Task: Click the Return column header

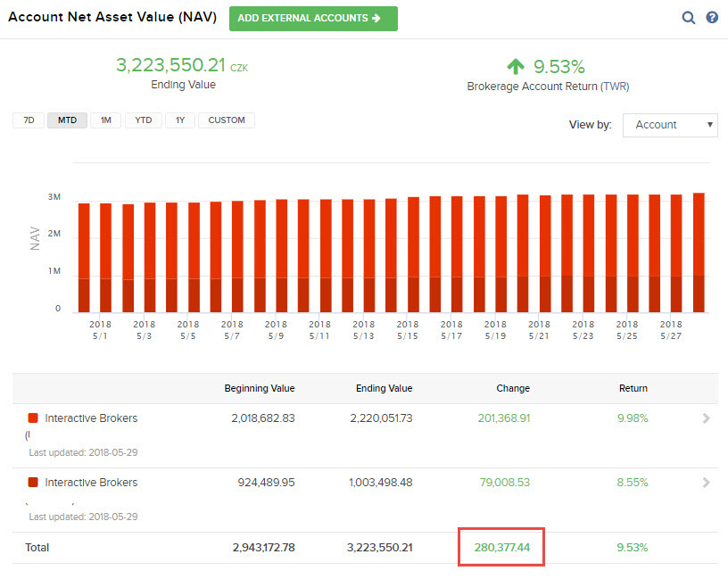Action: (x=633, y=389)
